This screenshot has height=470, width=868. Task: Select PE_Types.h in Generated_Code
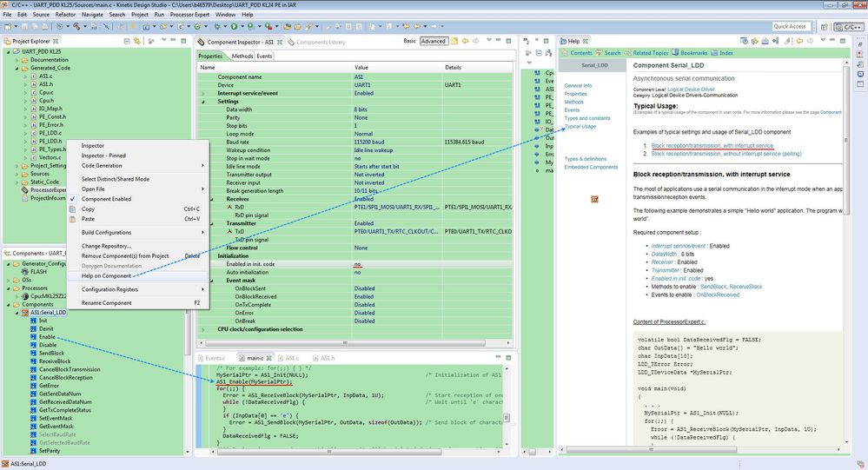coord(52,149)
